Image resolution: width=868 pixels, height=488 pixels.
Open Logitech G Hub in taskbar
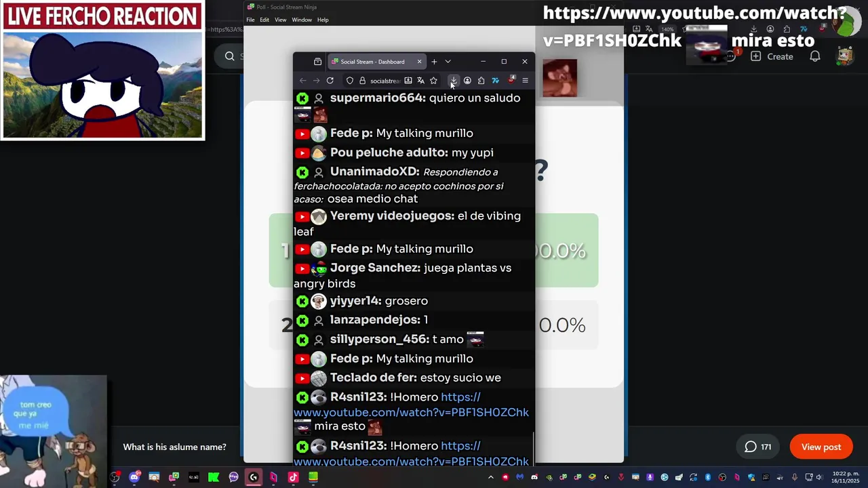pos(254,477)
